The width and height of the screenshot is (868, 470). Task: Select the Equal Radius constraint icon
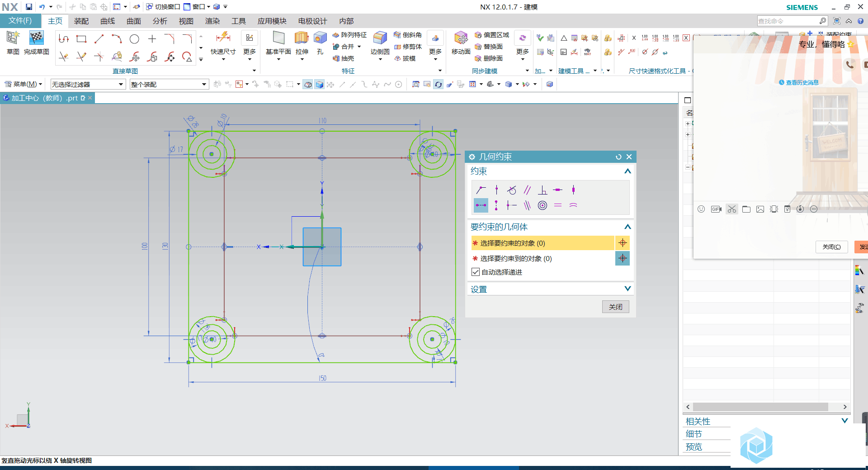[573, 205]
